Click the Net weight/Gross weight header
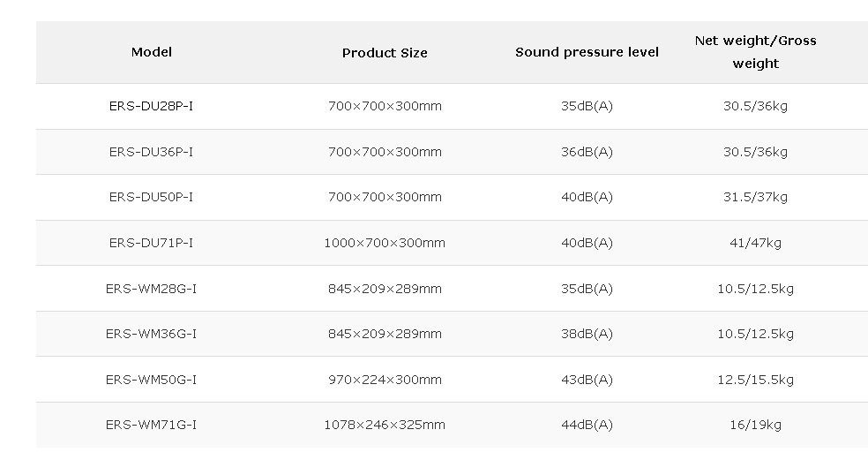The image size is (868, 475). pos(756,52)
